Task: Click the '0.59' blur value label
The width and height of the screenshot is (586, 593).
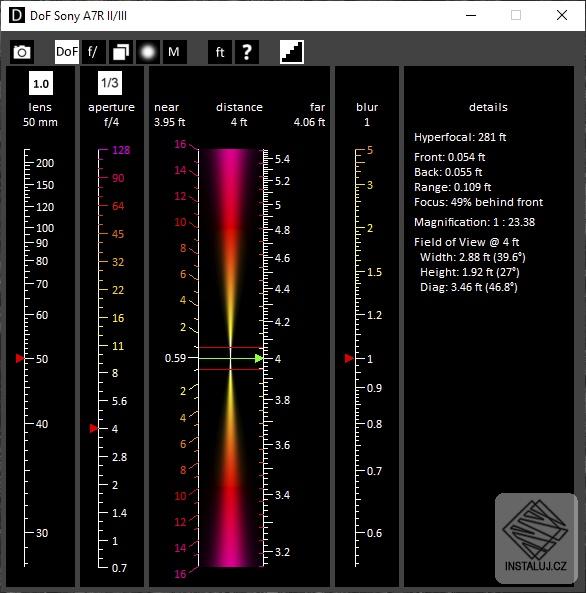Action: click(x=175, y=358)
